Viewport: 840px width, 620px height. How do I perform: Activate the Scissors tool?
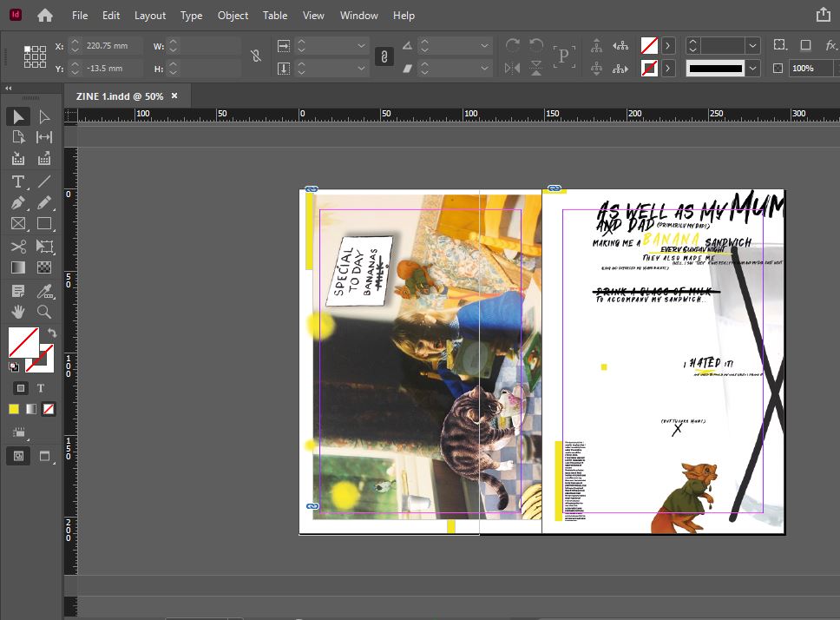[x=17, y=247]
